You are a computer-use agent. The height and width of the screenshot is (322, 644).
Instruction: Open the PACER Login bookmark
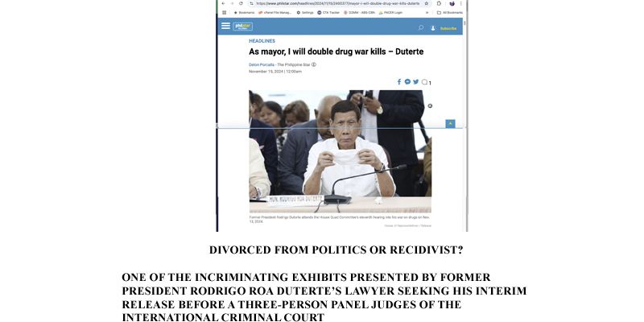[x=390, y=13]
